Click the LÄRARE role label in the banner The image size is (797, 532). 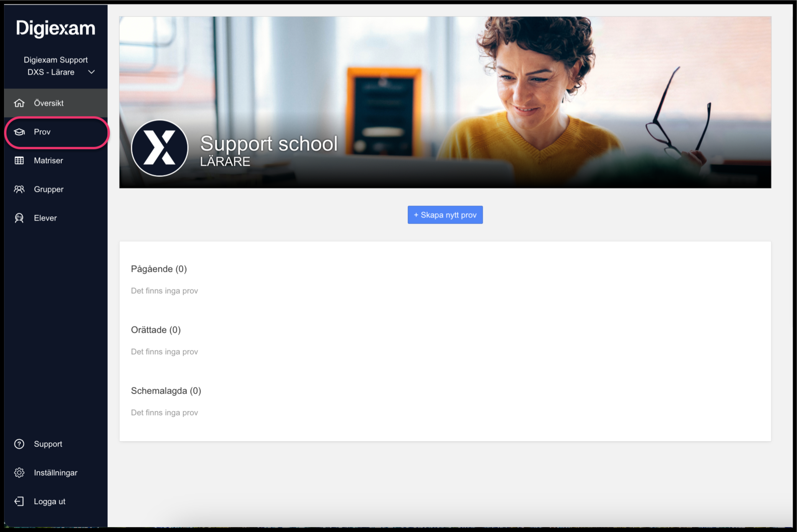[x=225, y=162]
